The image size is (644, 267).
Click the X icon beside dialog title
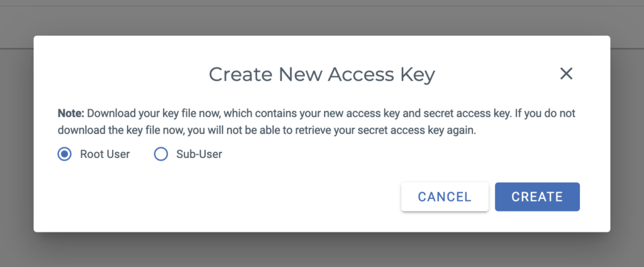pos(566,74)
